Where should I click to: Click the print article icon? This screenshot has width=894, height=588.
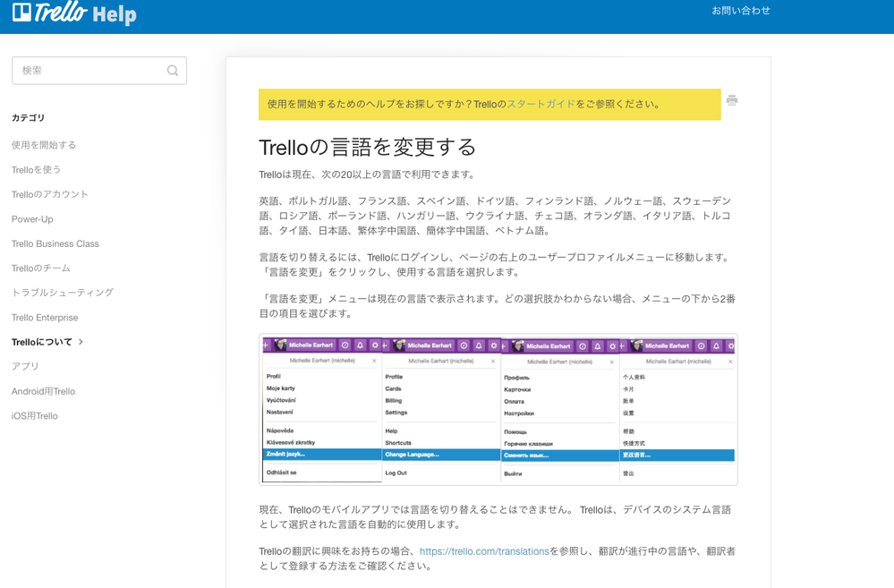pyautogui.click(x=732, y=100)
